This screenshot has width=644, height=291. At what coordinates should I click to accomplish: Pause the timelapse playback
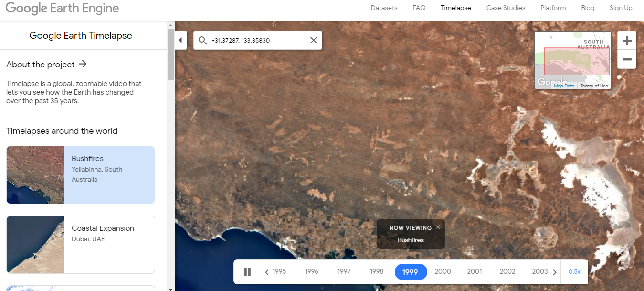click(247, 272)
